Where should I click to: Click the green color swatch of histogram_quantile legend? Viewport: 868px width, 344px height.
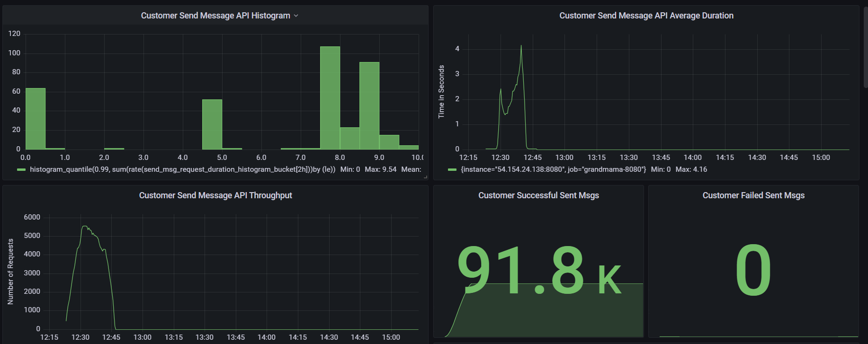21,170
